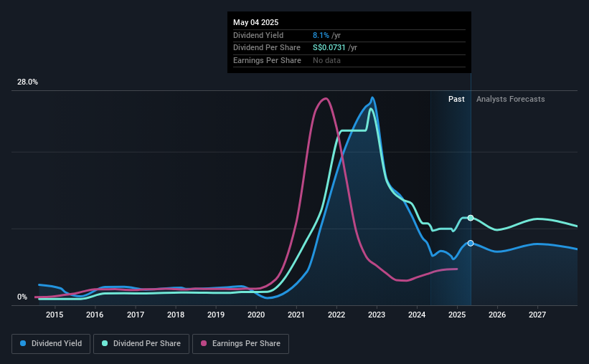Click the 'No data' earnings value
Viewport: 589px width, 364px height.
327,60
